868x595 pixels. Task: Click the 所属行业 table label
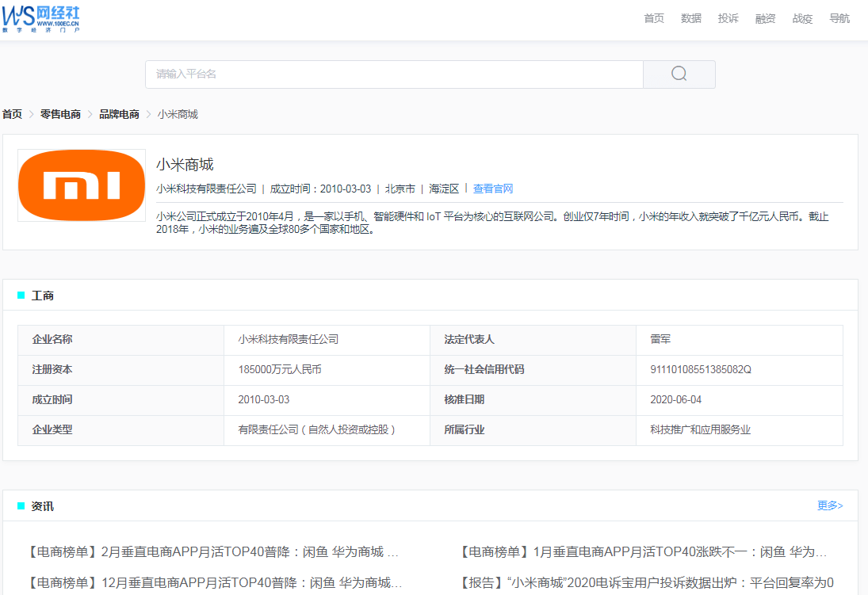(465, 429)
